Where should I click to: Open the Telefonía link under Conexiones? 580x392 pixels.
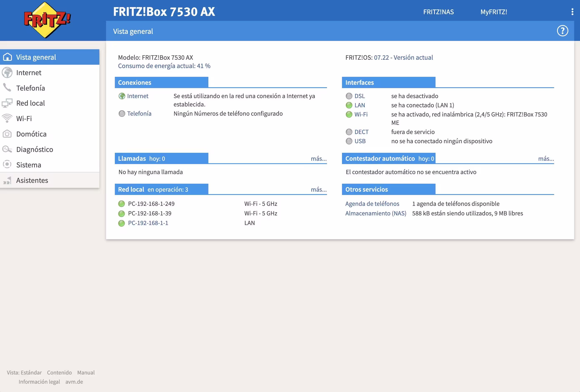coord(139,114)
